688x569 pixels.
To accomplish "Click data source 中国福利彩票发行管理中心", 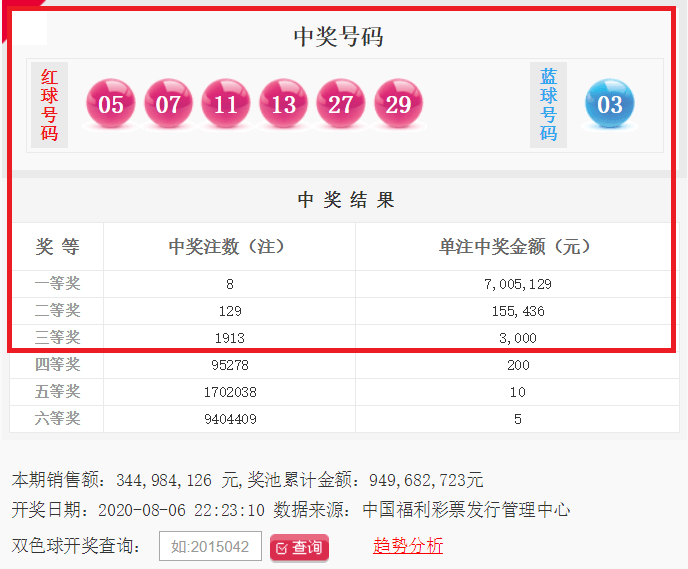I will (x=466, y=510).
